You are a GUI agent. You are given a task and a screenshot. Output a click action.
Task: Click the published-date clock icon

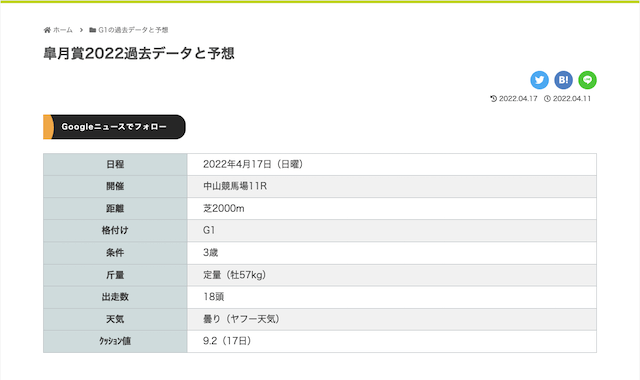(x=547, y=98)
